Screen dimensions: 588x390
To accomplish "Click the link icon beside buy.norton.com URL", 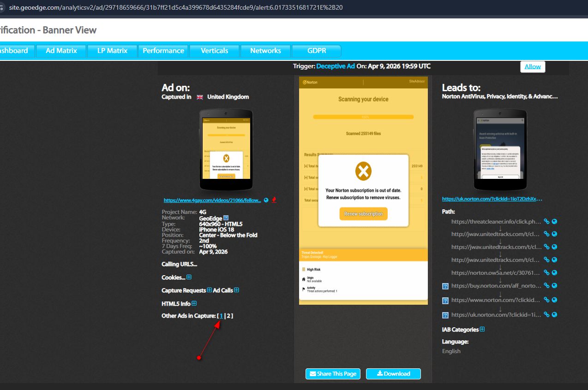I will point(546,286).
